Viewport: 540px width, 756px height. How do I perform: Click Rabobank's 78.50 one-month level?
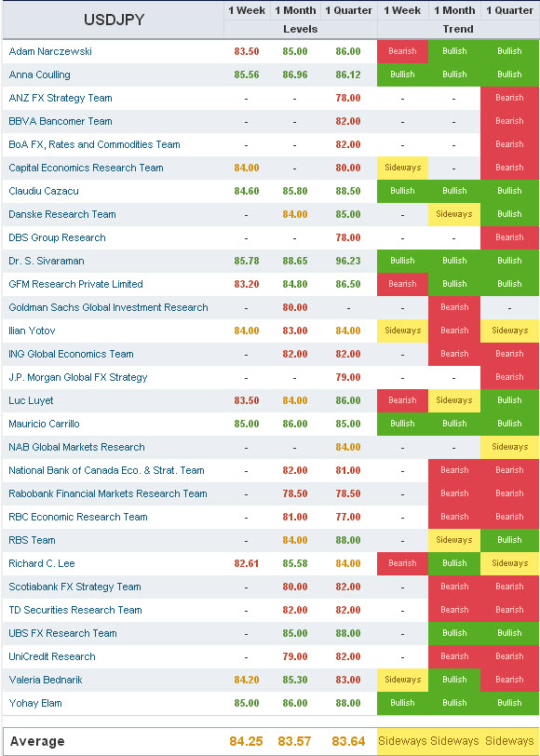(x=295, y=493)
